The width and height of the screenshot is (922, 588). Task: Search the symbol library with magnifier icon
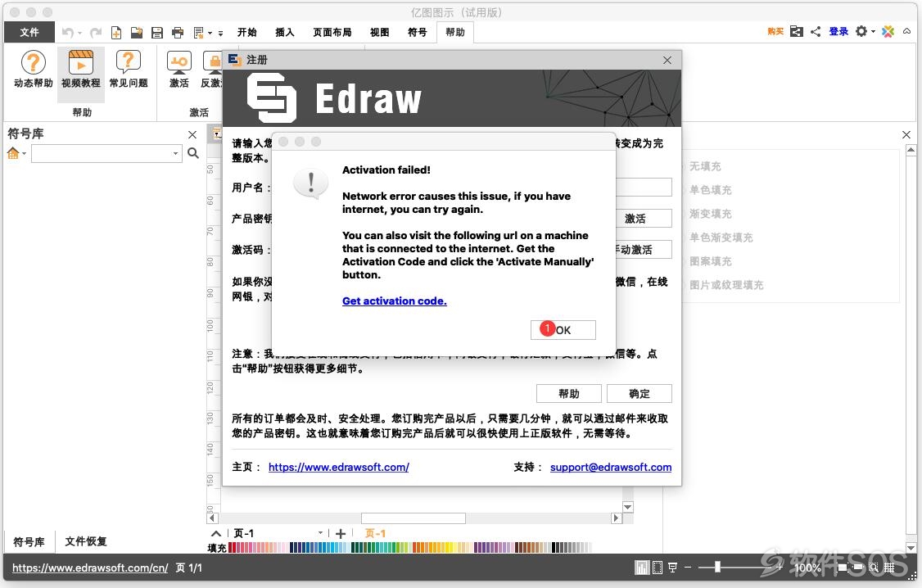[x=193, y=153]
